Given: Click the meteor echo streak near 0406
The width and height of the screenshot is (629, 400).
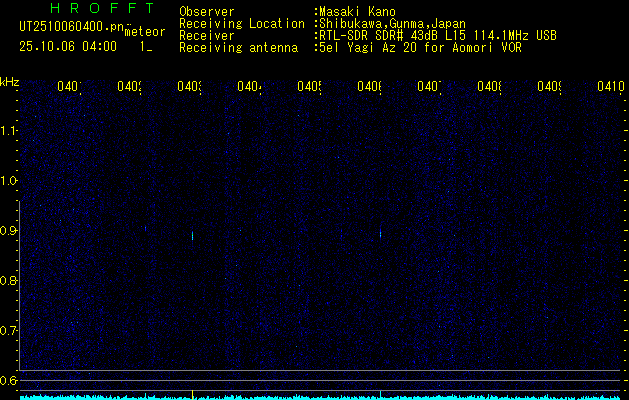Looking at the screenshot, I should click(x=380, y=234).
